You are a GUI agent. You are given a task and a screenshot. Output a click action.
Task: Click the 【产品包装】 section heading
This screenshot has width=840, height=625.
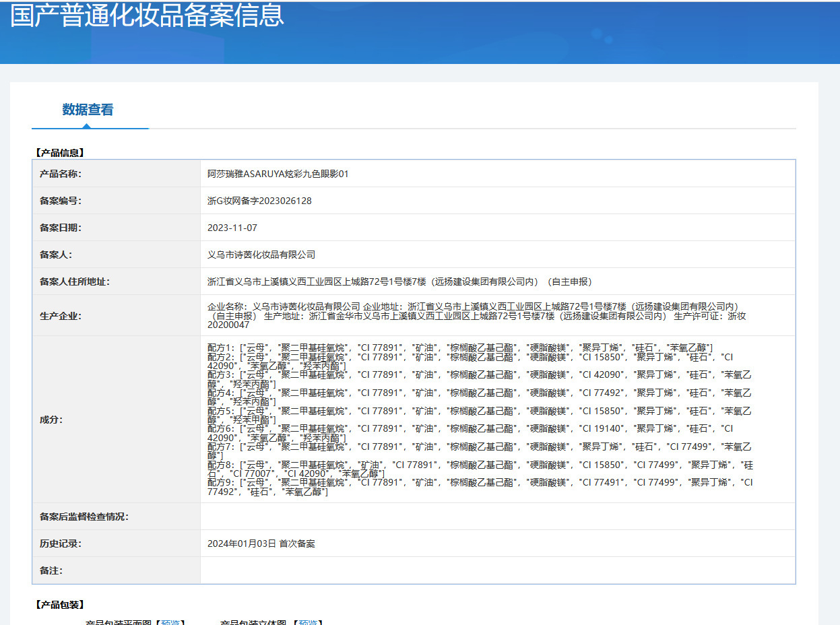point(59,604)
